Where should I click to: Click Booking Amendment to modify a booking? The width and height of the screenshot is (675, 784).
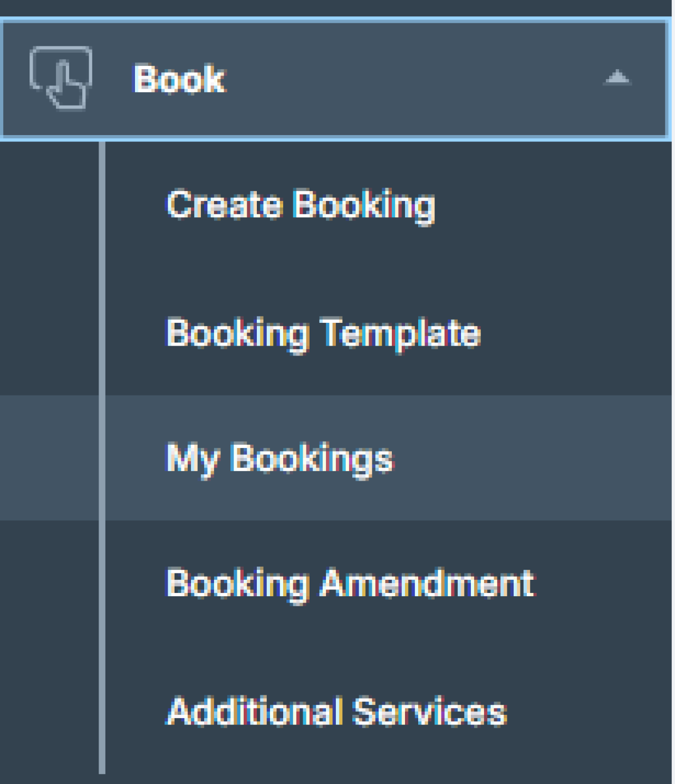(349, 582)
